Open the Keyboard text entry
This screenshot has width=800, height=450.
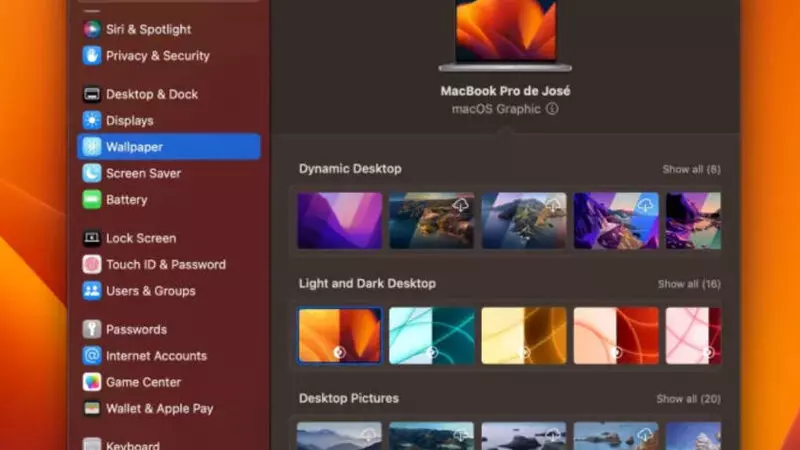click(133, 445)
